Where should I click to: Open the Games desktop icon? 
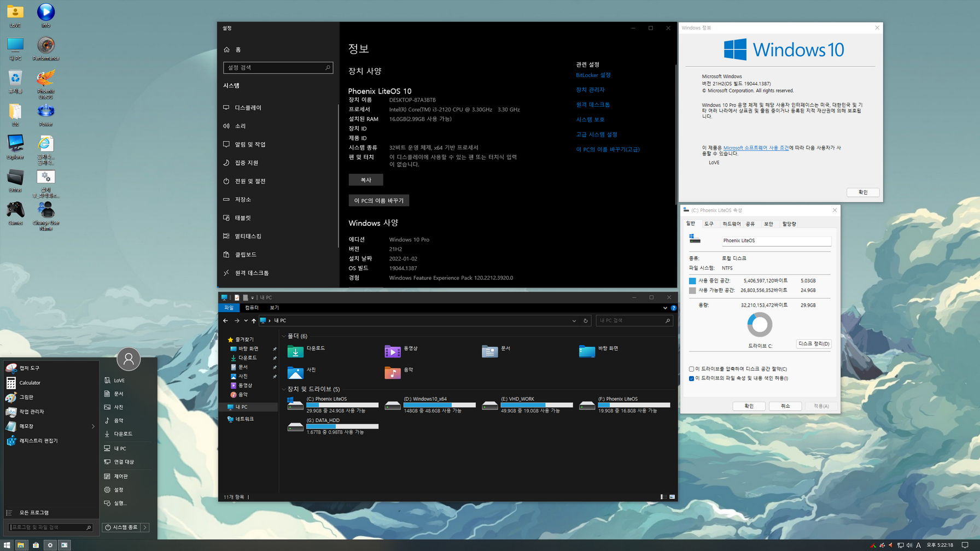tap(15, 213)
